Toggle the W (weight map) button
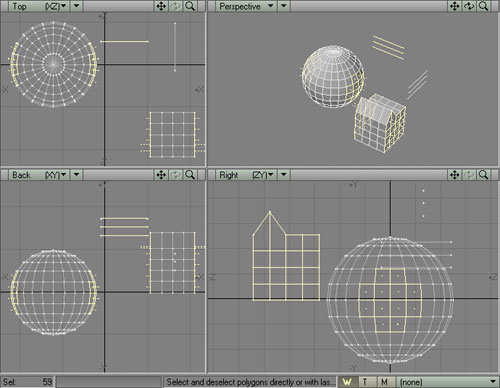The image size is (500, 388). point(348,382)
